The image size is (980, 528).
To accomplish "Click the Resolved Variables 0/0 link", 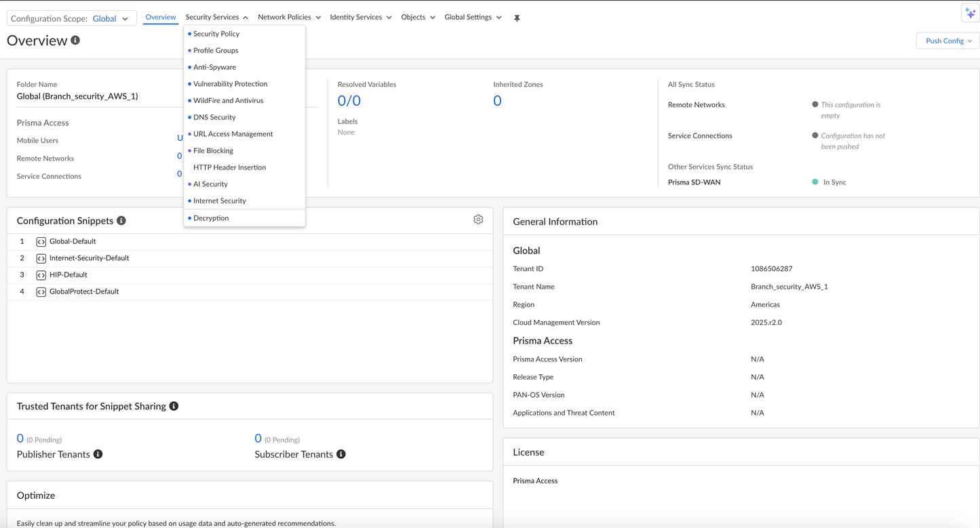I will (x=349, y=101).
